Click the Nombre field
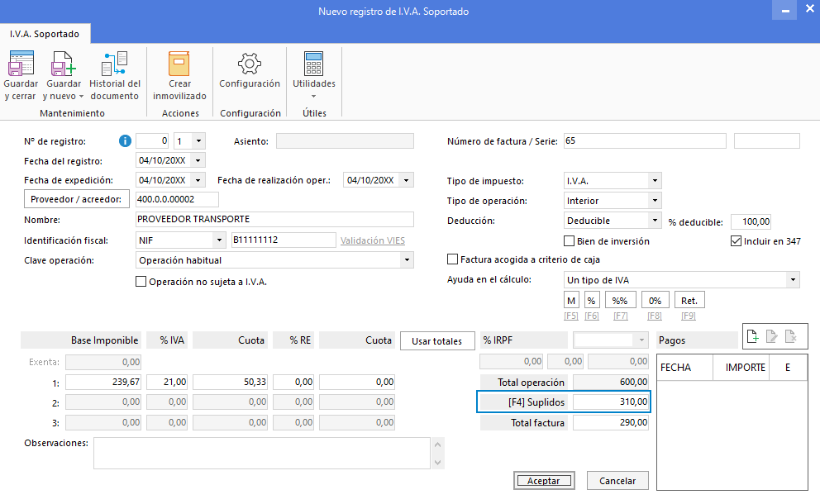This screenshot has height=504, width=820. coord(274,219)
